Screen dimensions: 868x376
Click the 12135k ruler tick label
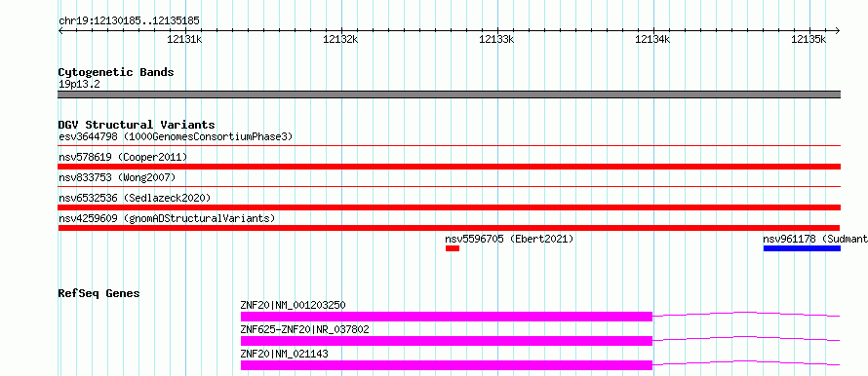click(x=809, y=39)
